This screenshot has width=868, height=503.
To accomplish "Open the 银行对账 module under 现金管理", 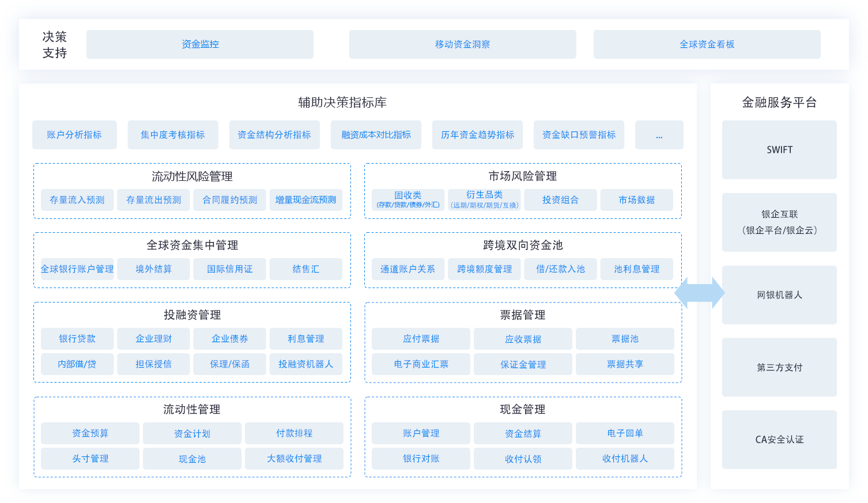I will coord(420,459).
